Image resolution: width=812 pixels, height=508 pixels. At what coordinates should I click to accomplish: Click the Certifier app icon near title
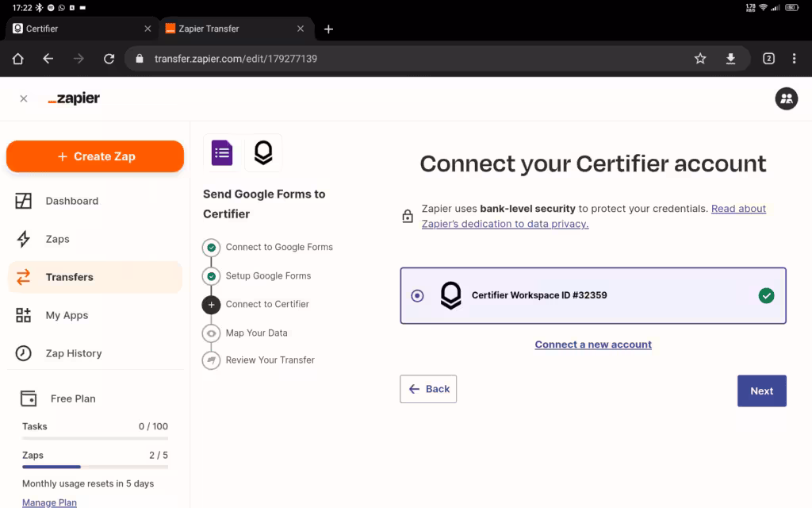pyautogui.click(x=263, y=153)
